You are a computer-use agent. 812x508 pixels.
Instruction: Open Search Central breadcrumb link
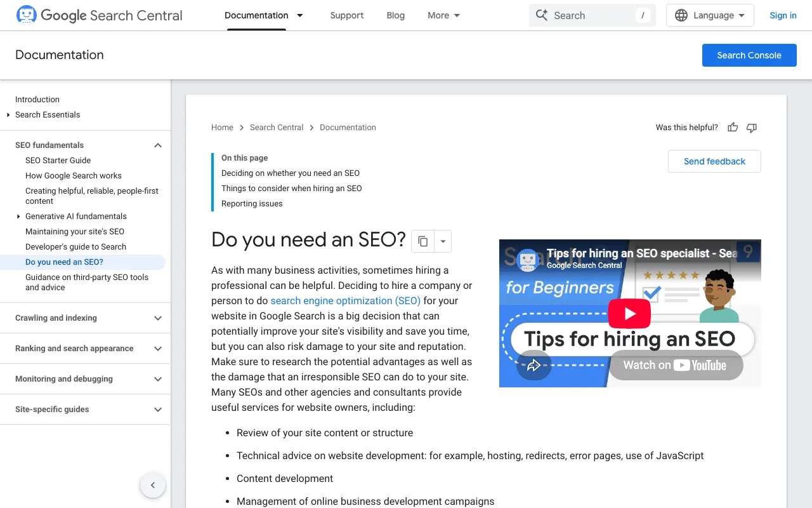(277, 128)
